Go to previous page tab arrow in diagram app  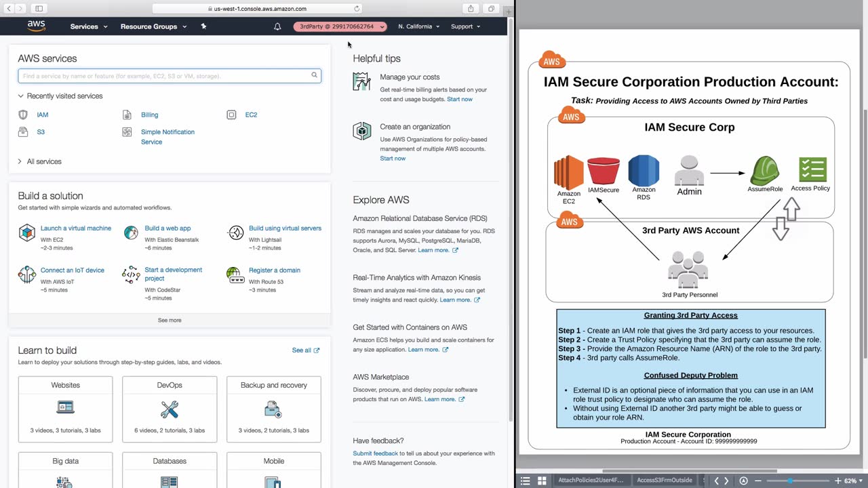(716, 481)
